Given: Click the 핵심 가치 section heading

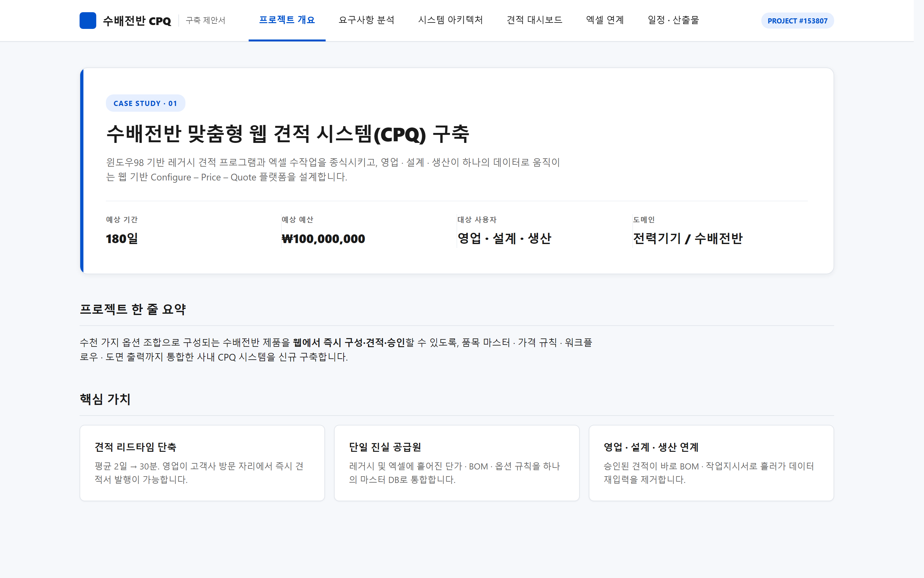Looking at the screenshot, I should click(105, 399).
